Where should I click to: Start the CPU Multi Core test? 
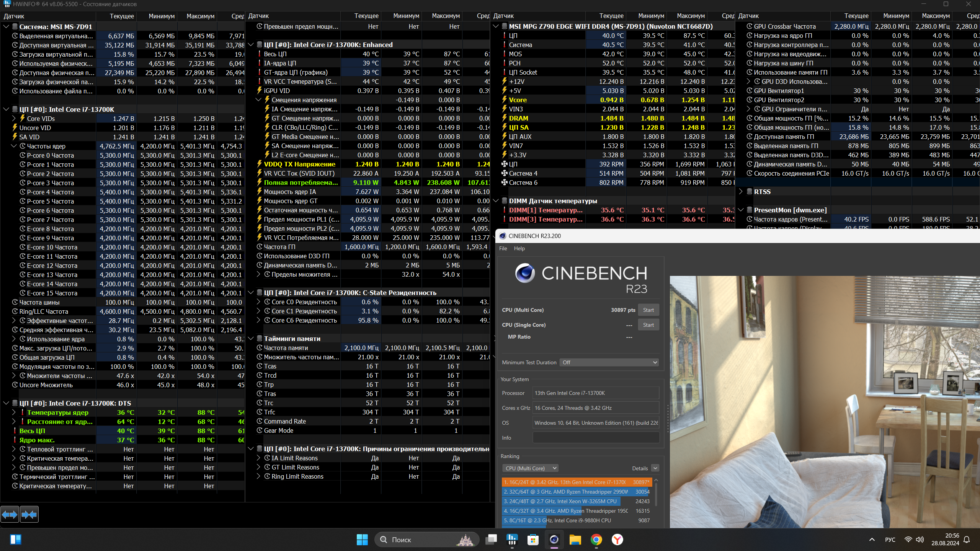[x=648, y=310]
